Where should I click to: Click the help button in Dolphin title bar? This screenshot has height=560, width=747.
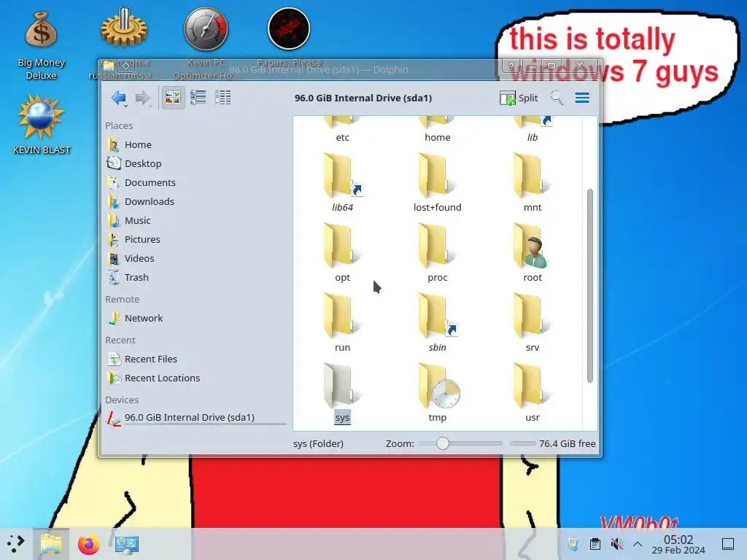[511, 66]
